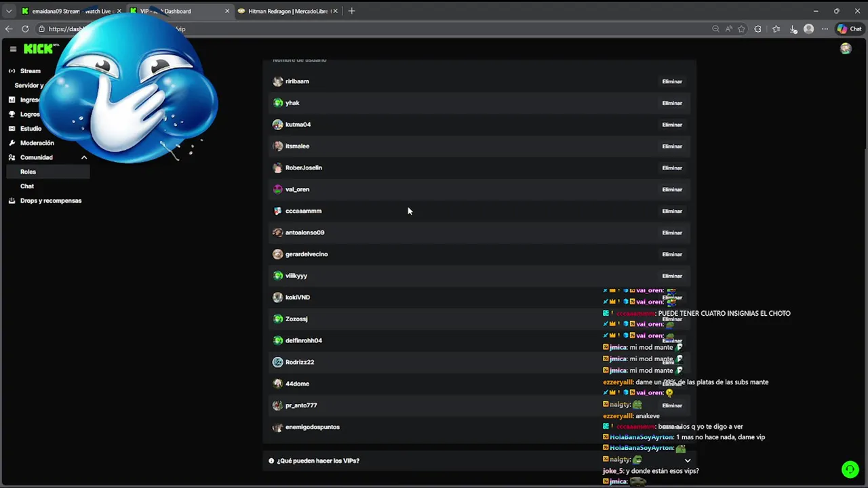Click the Moderación wrench icon
Viewport: 868px width, 488px height.
point(12,143)
